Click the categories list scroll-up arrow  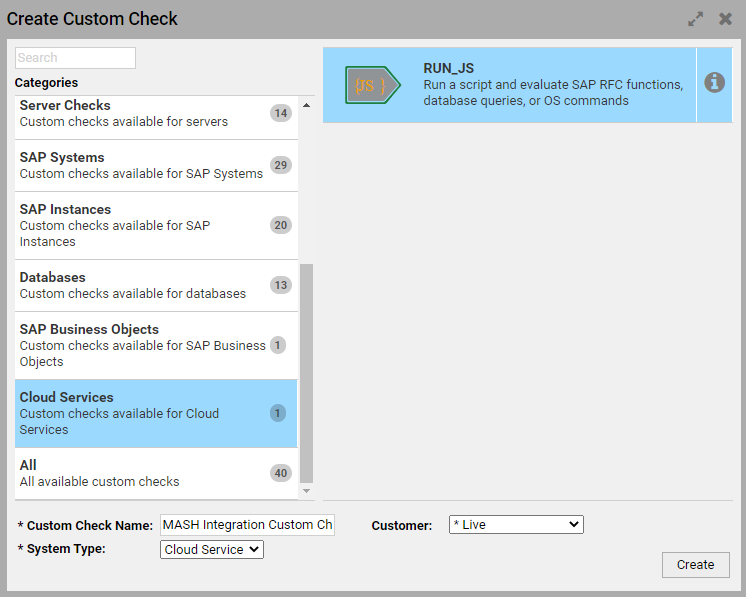click(306, 105)
